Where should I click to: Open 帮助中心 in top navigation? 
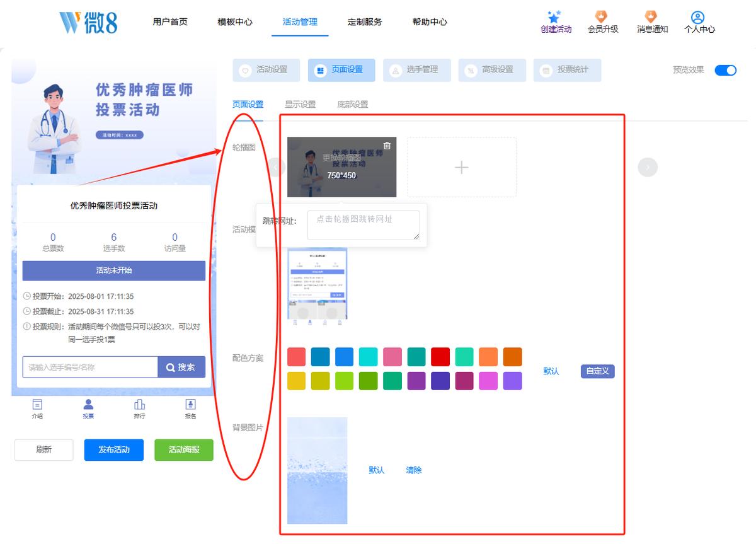coord(430,22)
